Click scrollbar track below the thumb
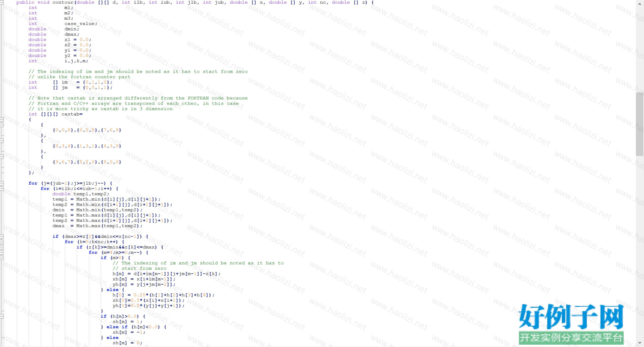 (640, 238)
